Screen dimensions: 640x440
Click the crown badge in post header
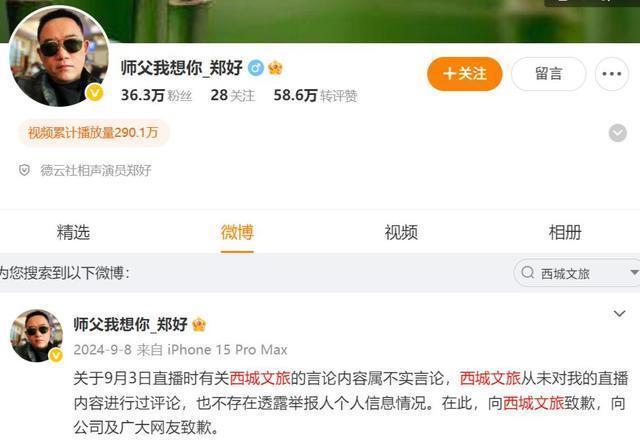(199, 324)
